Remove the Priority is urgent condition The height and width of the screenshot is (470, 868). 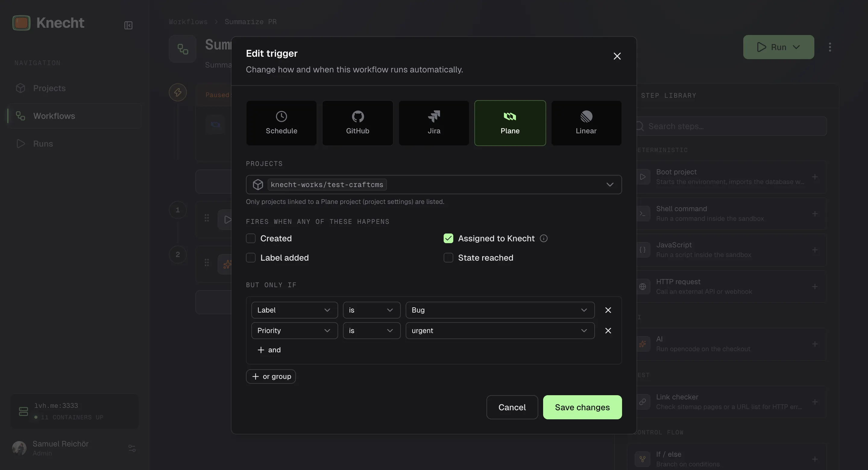pos(608,331)
